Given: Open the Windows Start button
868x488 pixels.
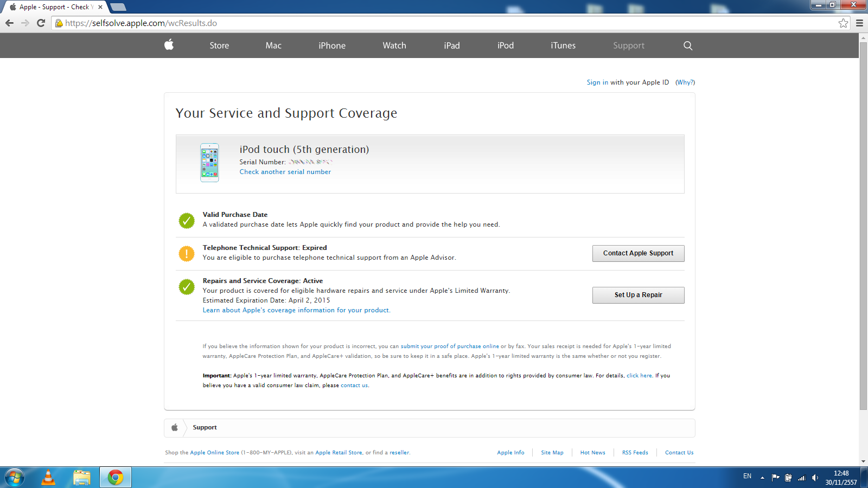Looking at the screenshot, I should point(15,478).
